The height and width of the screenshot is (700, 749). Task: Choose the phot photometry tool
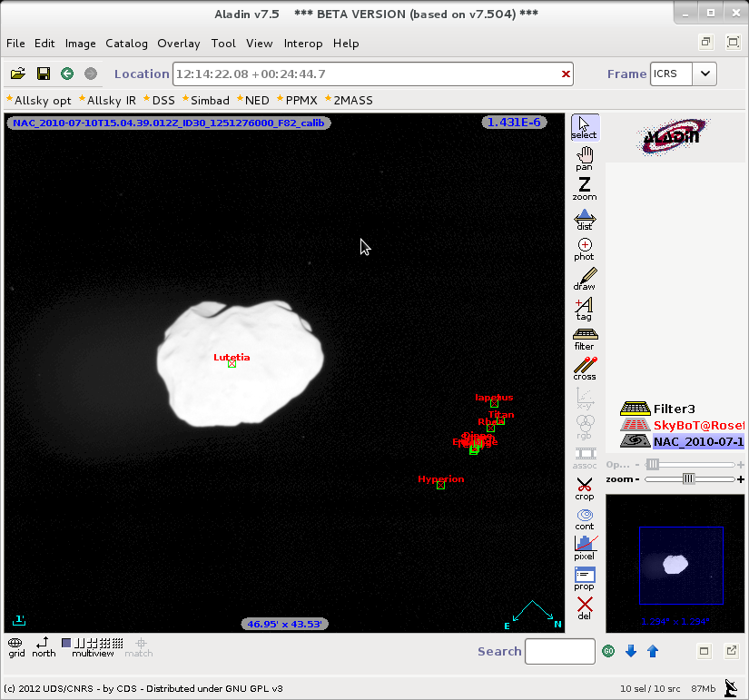(585, 249)
